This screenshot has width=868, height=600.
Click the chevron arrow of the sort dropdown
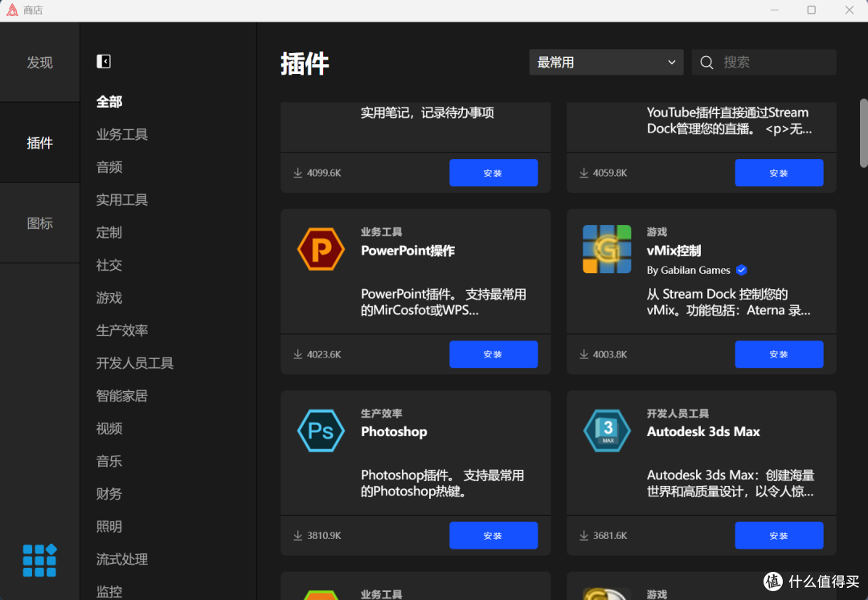(671, 62)
